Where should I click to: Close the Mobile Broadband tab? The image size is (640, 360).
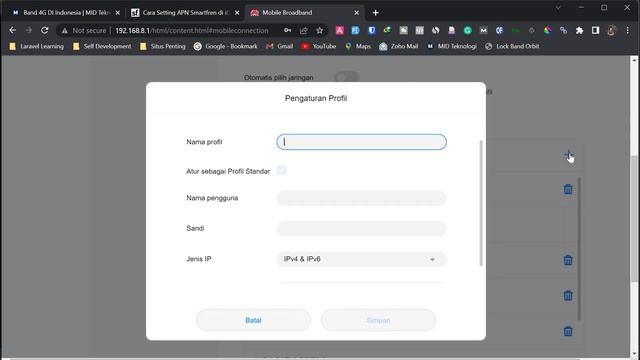click(356, 13)
